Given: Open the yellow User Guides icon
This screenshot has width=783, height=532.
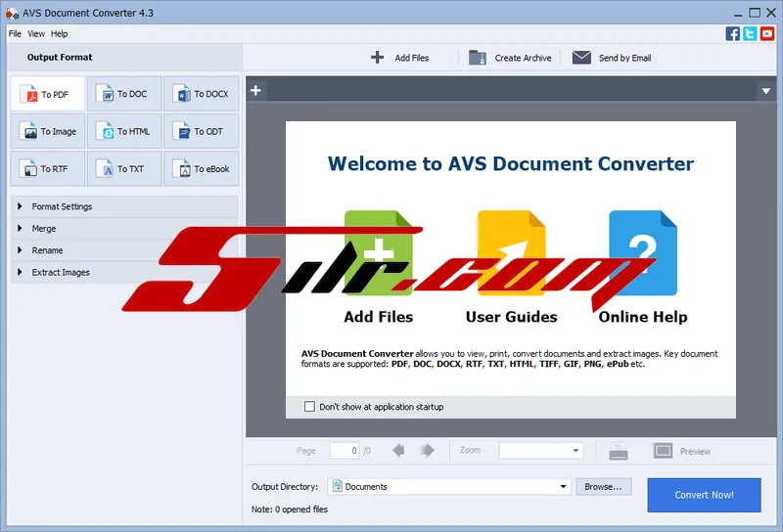Looking at the screenshot, I should [511, 253].
